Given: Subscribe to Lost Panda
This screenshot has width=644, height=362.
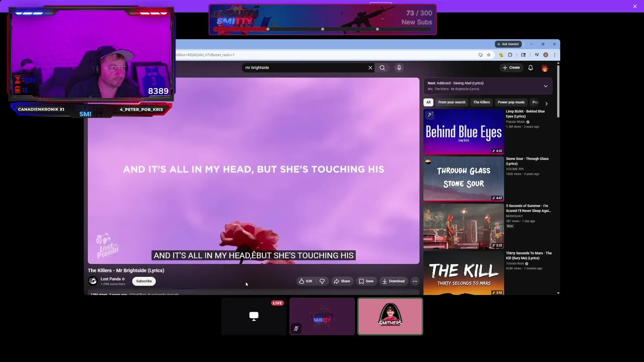Looking at the screenshot, I should point(144,281).
